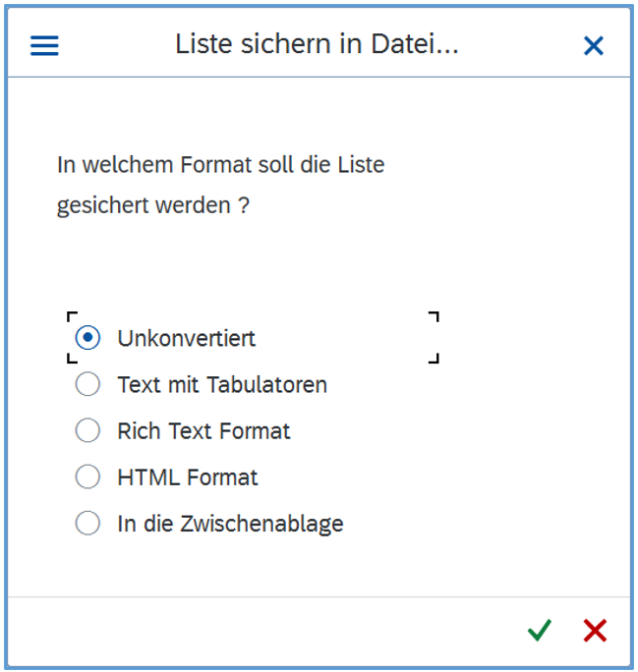Click the "HTML Format" label text
This screenshot has width=638, height=672.
click(187, 477)
